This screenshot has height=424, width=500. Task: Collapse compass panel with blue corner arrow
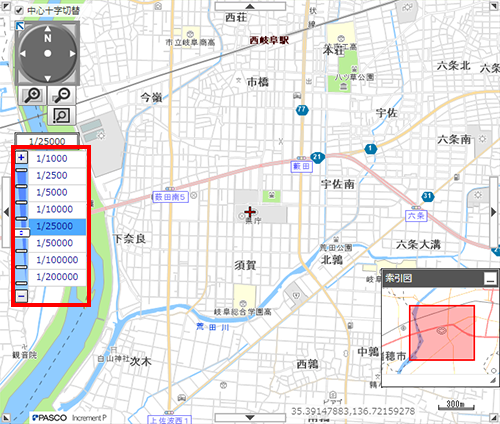pos(20,26)
